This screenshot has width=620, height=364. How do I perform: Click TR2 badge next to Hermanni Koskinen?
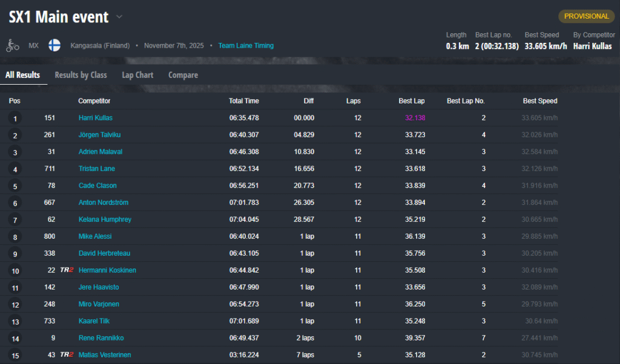pos(67,270)
